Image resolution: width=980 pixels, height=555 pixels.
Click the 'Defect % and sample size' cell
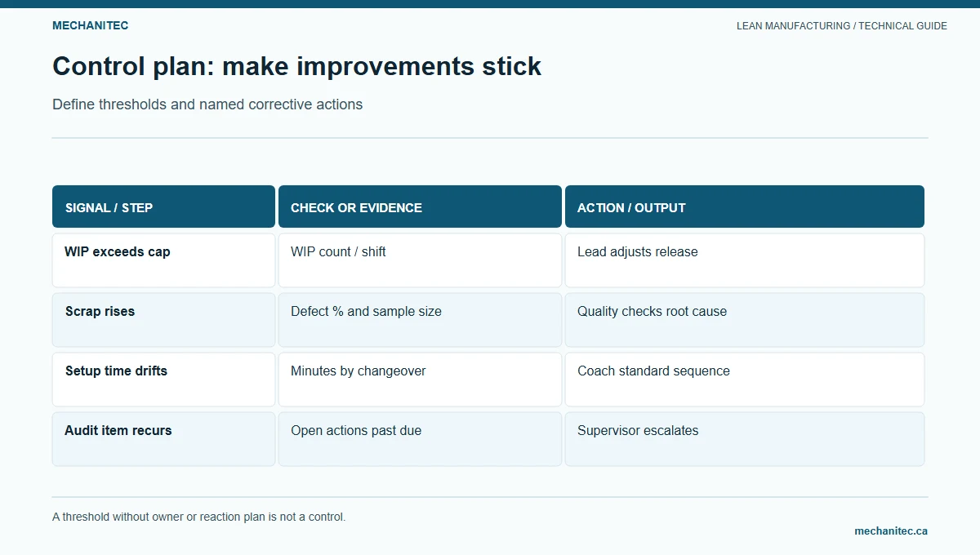pos(420,320)
